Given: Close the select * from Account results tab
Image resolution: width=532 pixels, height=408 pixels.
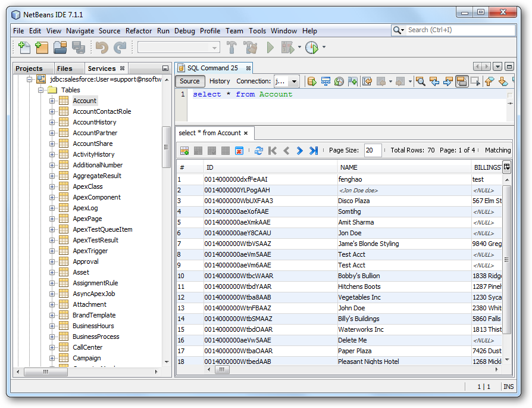Looking at the screenshot, I should pyautogui.click(x=245, y=133).
